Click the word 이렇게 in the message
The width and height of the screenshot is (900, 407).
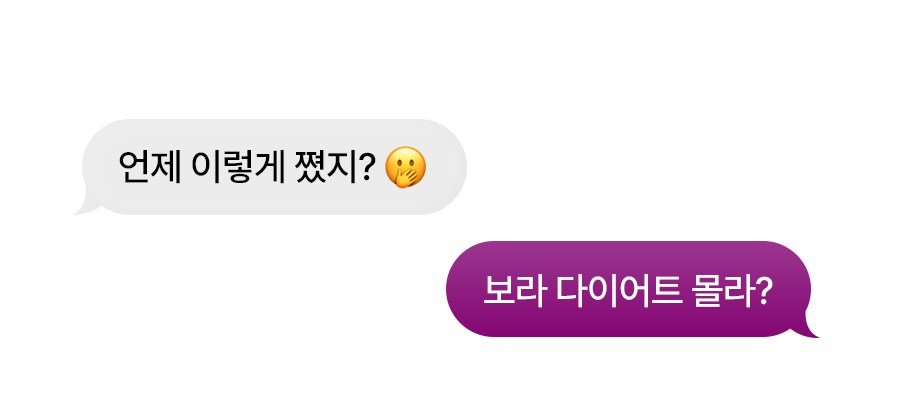point(238,168)
